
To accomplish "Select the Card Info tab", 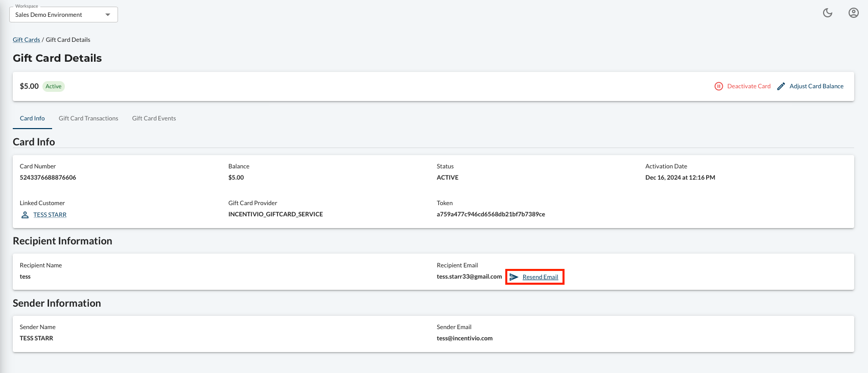I will tap(32, 118).
